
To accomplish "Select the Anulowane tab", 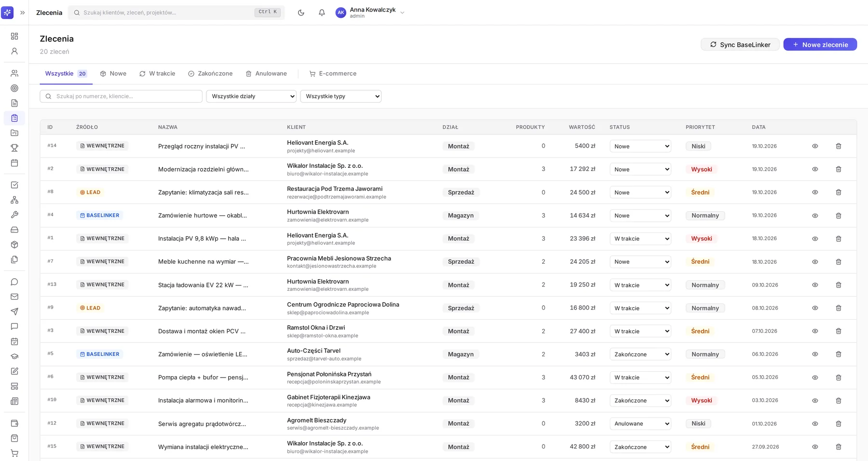I will pos(266,74).
